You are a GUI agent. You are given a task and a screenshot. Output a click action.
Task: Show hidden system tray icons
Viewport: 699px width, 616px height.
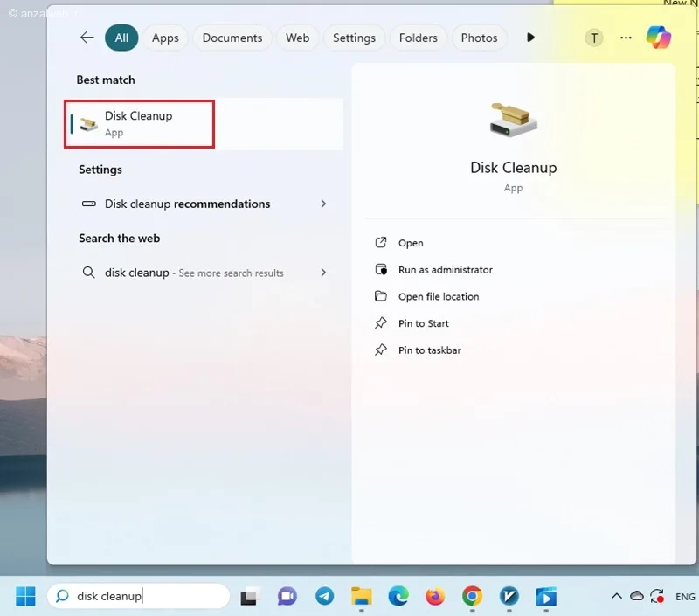click(x=617, y=596)
